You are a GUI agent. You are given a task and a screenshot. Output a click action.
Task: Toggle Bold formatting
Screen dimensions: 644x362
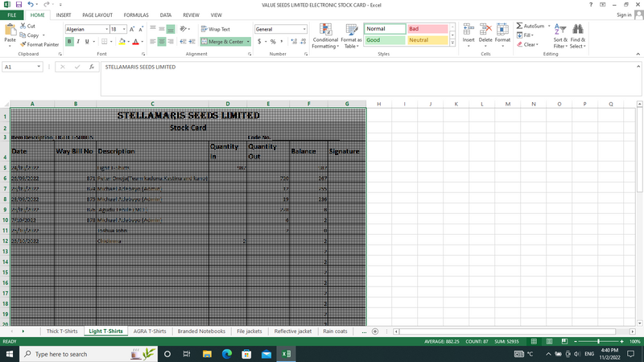point(69,42)
